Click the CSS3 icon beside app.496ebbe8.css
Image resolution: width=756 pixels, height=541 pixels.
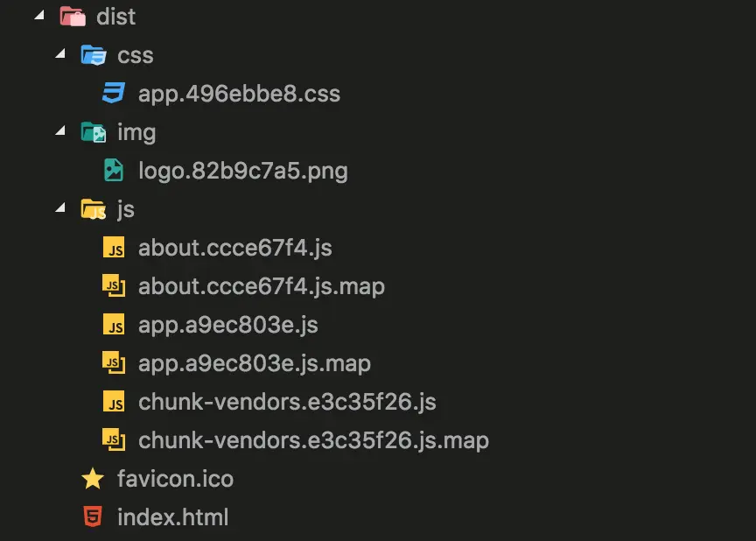click(x=114, y=93)
